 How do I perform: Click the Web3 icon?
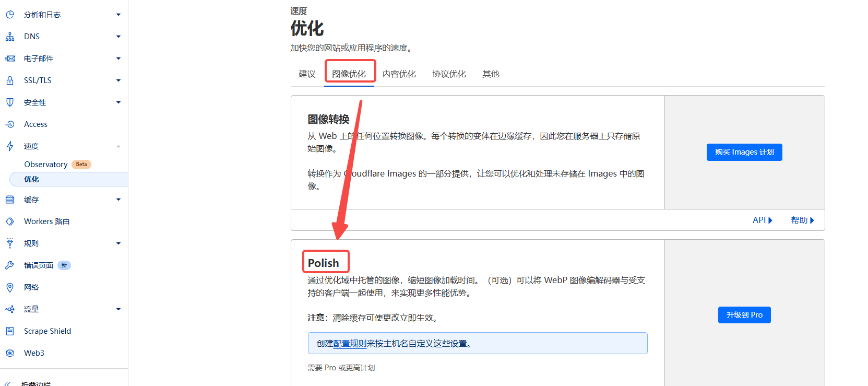coord(10,353)
